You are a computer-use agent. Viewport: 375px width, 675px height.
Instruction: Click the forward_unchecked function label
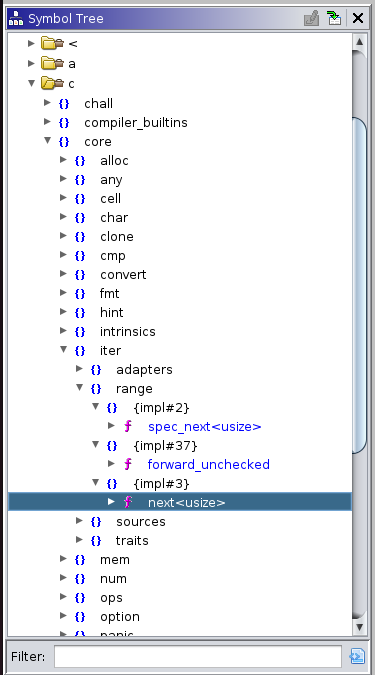coord(208,464)
